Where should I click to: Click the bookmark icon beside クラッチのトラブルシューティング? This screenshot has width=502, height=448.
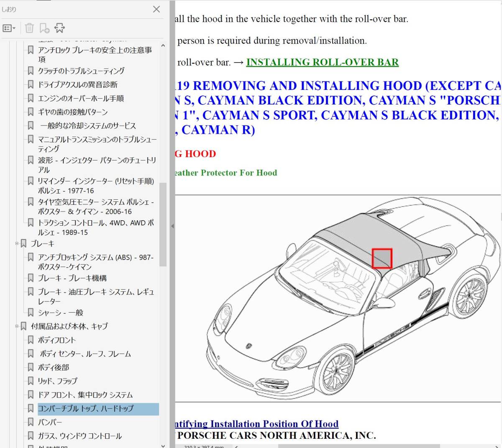pyautogui.click(x=31, y=70)
